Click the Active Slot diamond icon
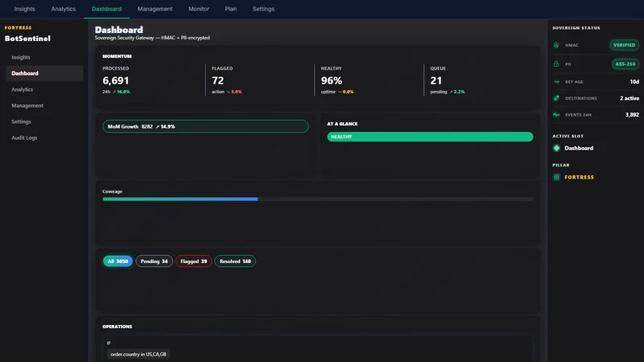The height and width of the screenshot is (362, 644). [x=556, y=148]
